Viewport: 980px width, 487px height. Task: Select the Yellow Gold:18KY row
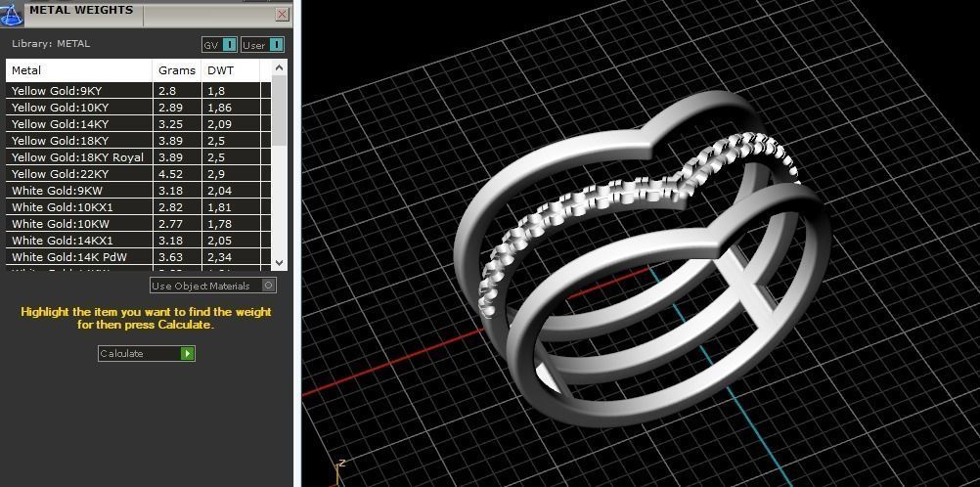(x=139, y=141)
